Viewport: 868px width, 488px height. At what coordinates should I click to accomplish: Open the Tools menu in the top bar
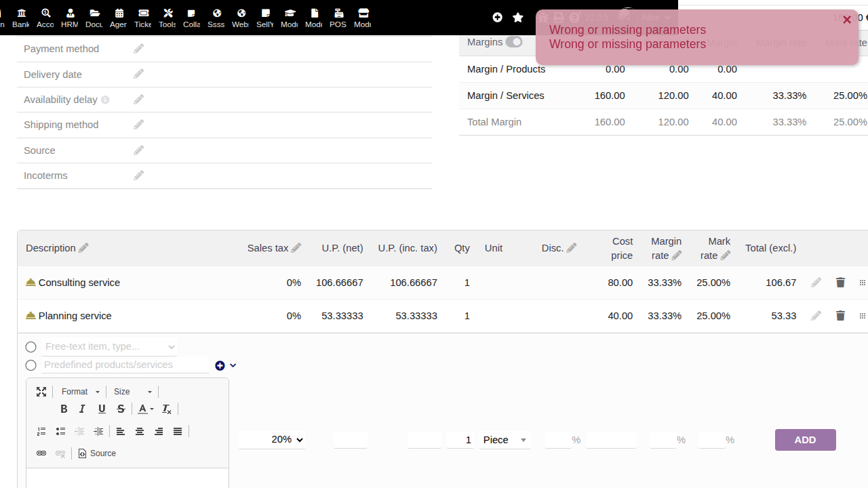coord(167,18)
